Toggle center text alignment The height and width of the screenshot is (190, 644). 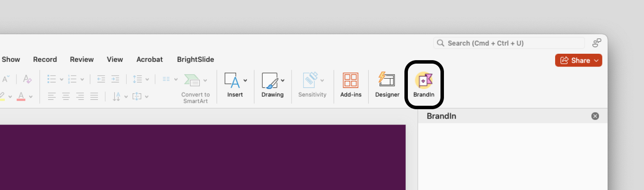(x=66, y=96)
